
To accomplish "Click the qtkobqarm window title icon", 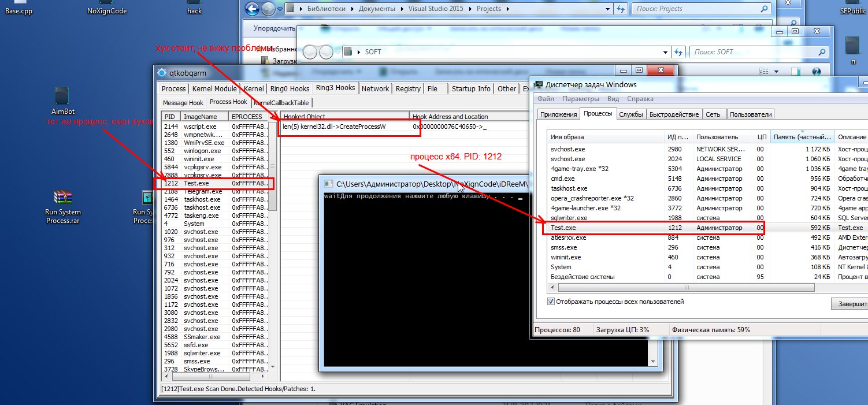I will [162, 73].
